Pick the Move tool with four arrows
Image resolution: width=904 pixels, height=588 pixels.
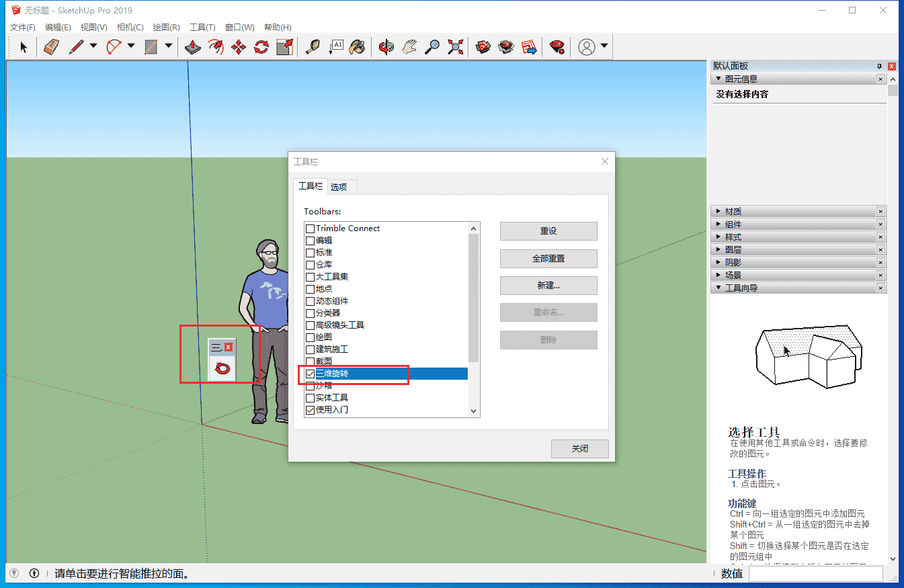[x=239, y=47]
